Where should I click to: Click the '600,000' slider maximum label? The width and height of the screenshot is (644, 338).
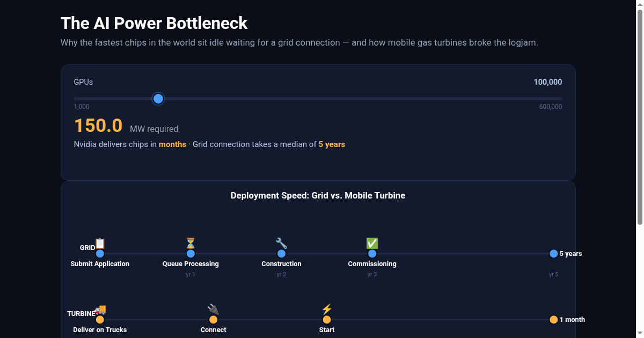[x=551, y=107]
